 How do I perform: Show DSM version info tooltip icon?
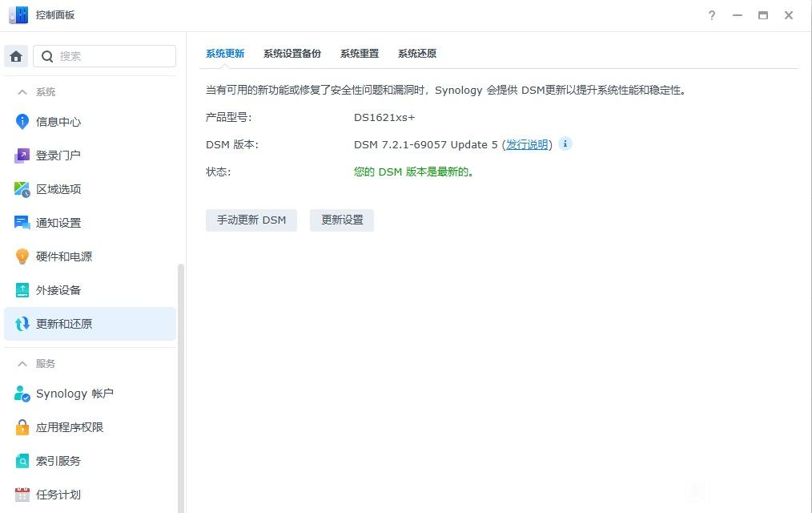click(565, 143)
